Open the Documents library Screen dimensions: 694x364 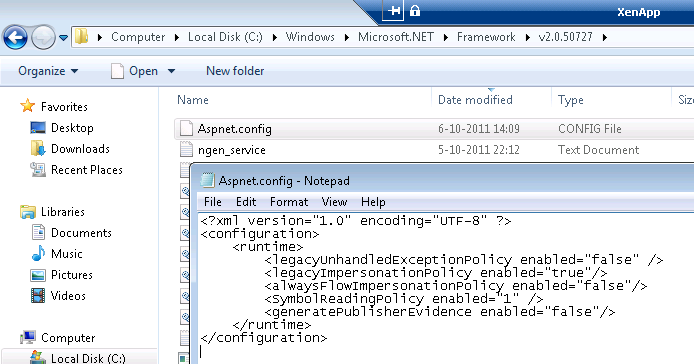pos(81,233)
